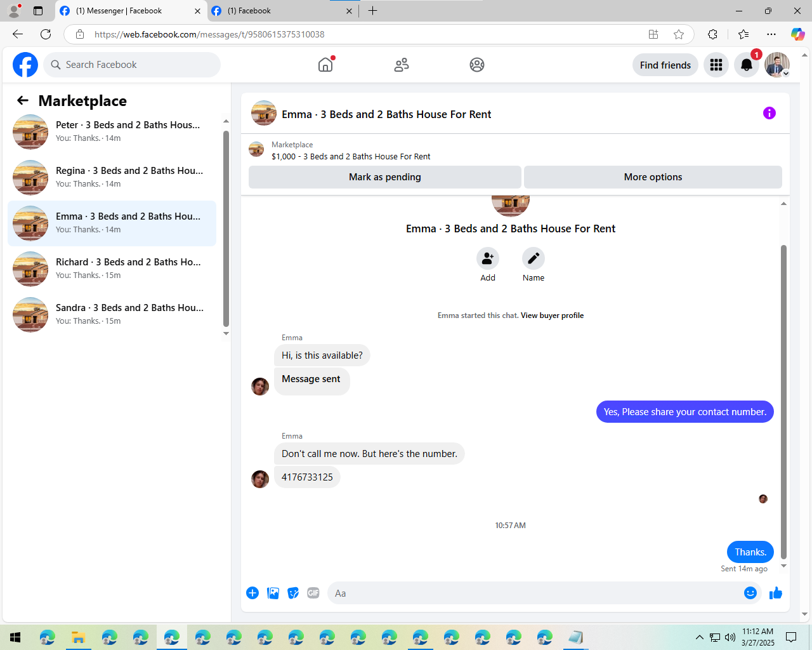Open conversation information (purple i icon)
812x650 pixels.
[769, 113]
